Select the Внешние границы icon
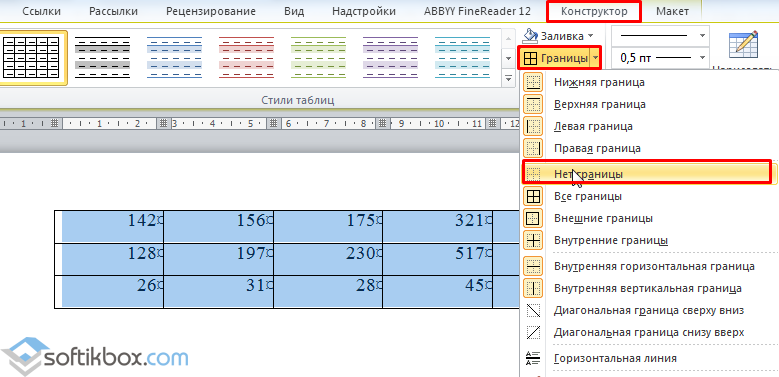Screen dimensions: 779x377 click(x=533, y=218)
